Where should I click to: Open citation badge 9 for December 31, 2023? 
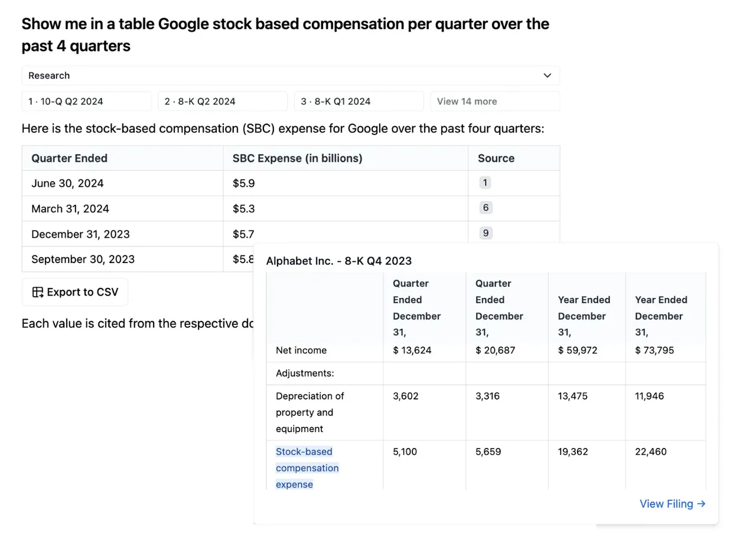pos(485,233)
